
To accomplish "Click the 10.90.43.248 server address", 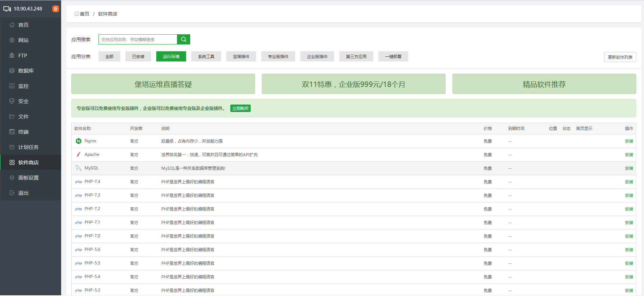I will click(28, 9).
